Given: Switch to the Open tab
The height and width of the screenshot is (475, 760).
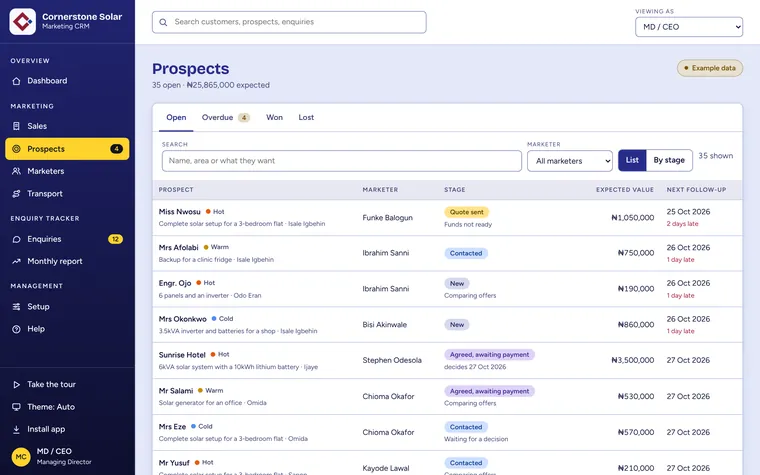Looking at the screenshot, I should click(176, 117).
